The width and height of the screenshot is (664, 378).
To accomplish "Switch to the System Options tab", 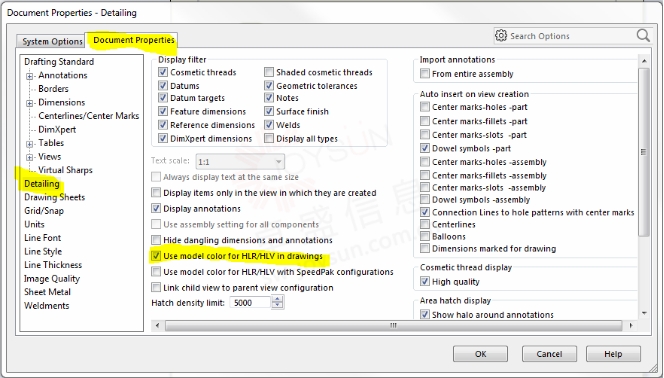I will pyautogui.click(x=52, y=41).
